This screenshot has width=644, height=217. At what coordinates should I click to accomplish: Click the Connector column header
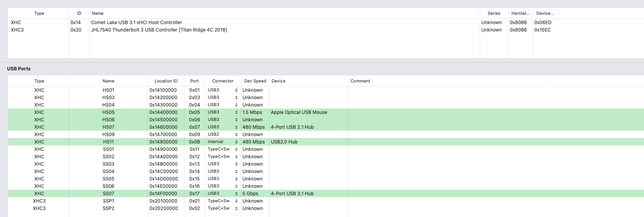point(223,81)
